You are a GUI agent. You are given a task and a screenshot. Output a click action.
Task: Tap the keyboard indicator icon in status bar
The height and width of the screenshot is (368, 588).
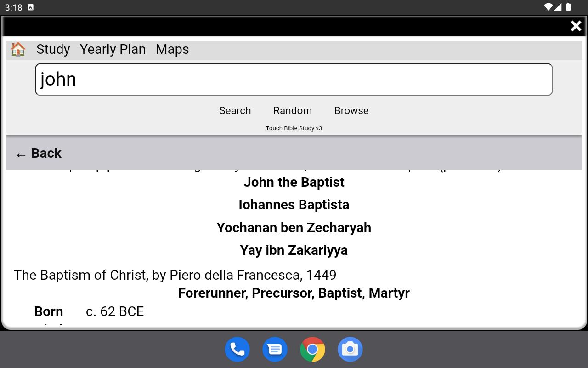click(30, 7)
